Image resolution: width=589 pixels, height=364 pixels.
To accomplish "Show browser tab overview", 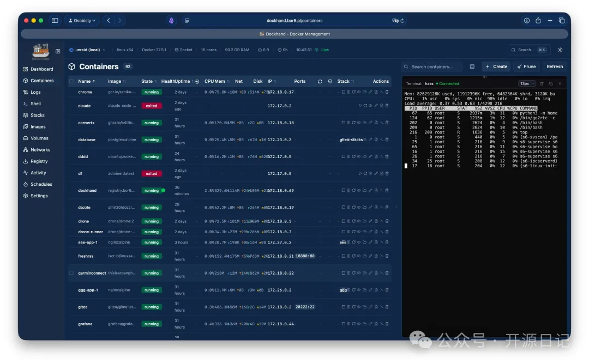I will [562, 21].
